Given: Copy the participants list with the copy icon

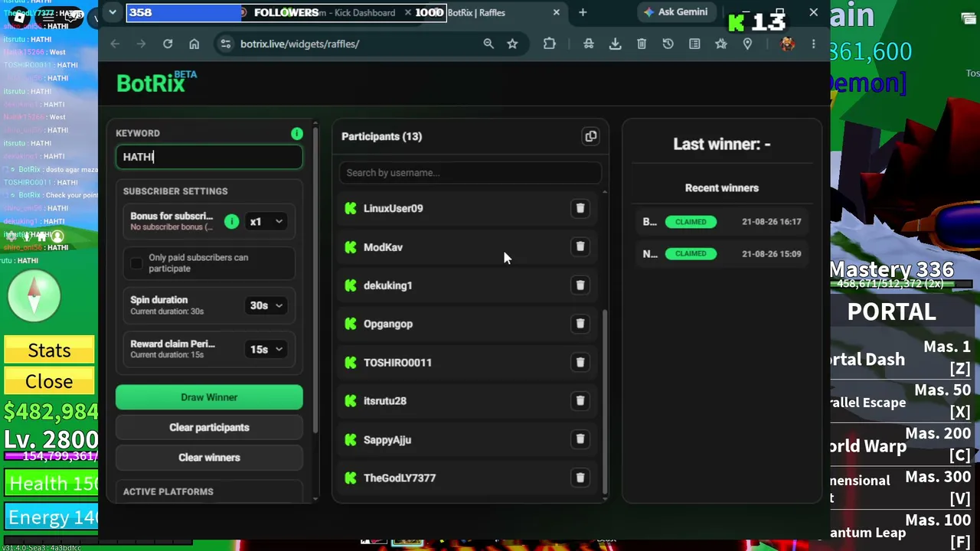Looking at the screenshot, I should coord(590,136).
